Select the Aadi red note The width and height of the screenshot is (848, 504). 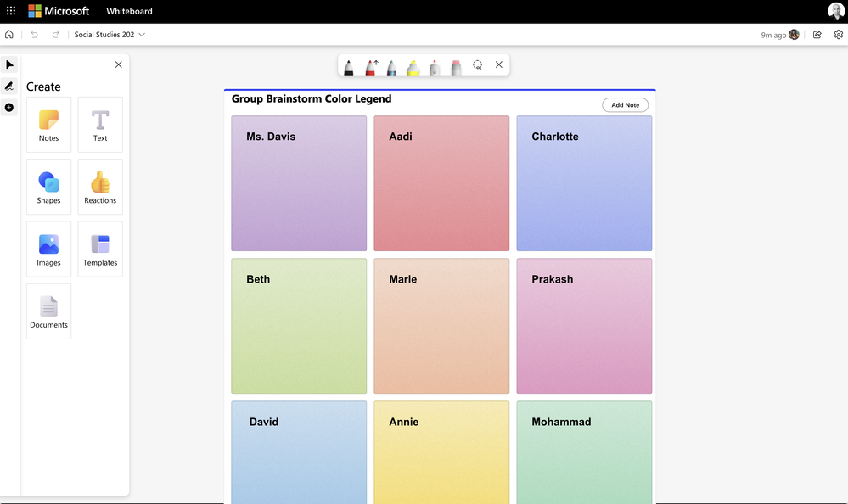coord(441,183)
